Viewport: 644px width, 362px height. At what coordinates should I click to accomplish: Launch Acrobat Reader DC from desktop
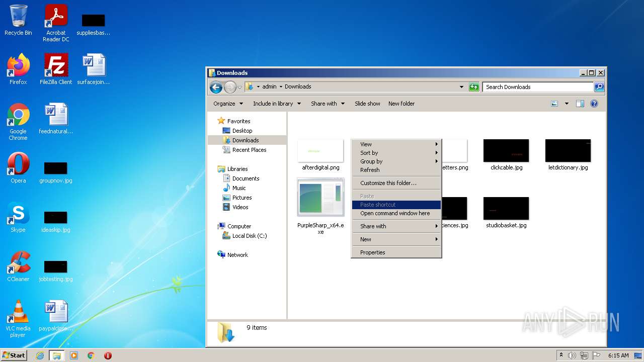click(56, 23)
